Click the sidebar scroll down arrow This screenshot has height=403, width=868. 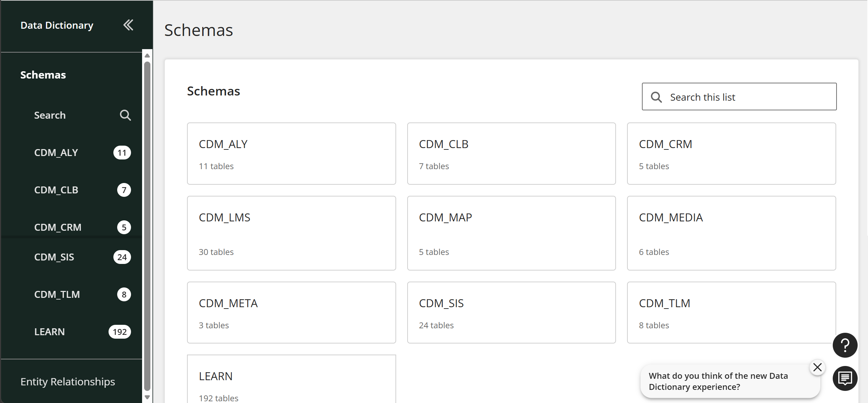(147, 397)
